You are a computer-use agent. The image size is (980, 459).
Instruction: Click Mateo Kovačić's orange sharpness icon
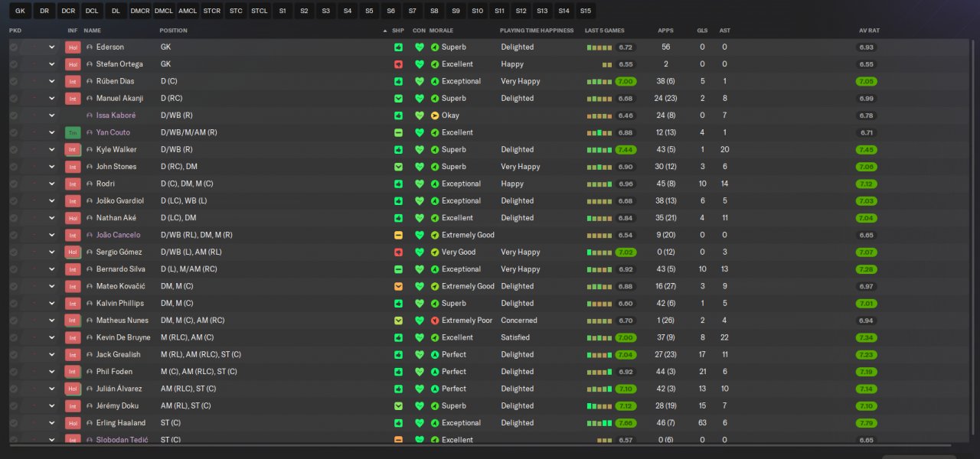coord(398,286)
